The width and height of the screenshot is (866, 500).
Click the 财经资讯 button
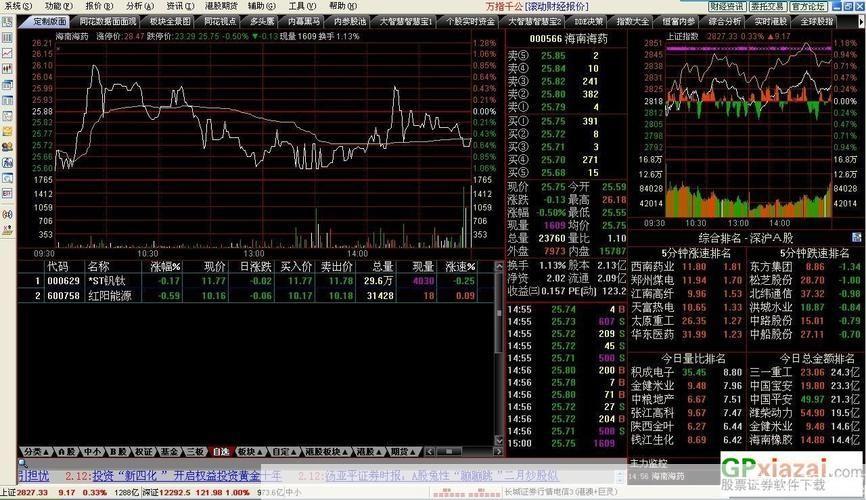(x=727, y=7)
